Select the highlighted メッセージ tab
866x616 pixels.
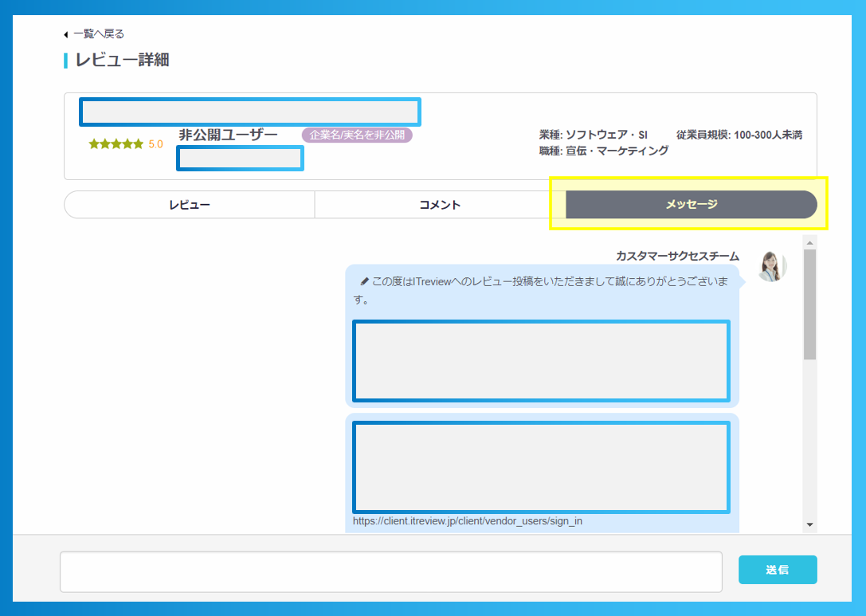tap(689, 204)
